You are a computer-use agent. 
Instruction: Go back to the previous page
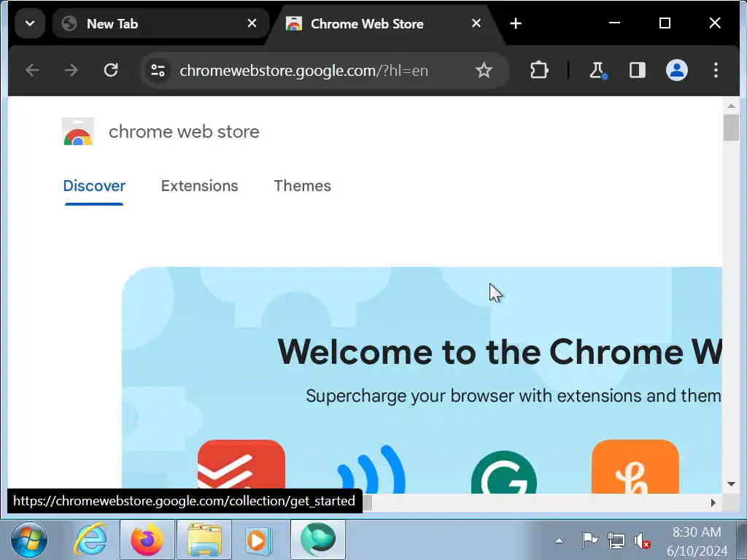(32, 71)
